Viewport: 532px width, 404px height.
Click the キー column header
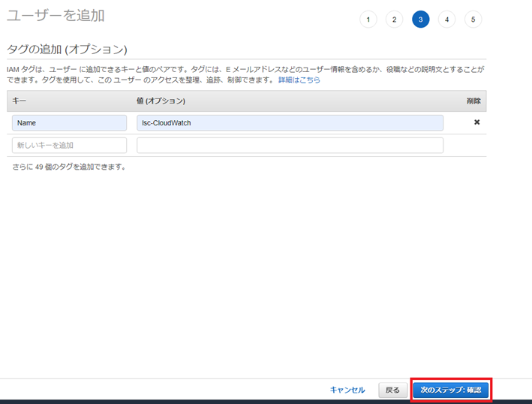point(19,101)
